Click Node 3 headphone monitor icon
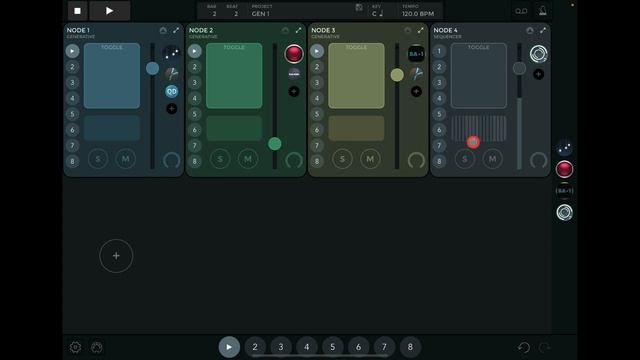The image size is (640, 360). click(407, 30)
